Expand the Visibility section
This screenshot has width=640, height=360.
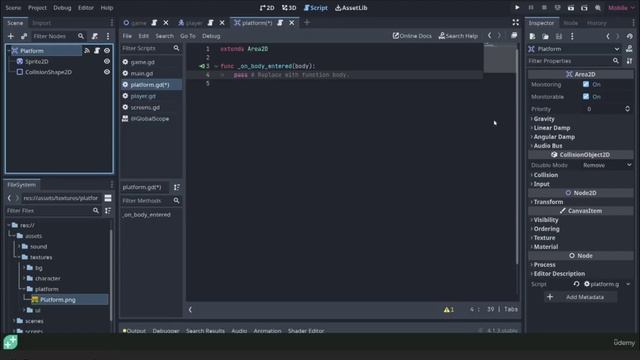(x=545, y=220)
